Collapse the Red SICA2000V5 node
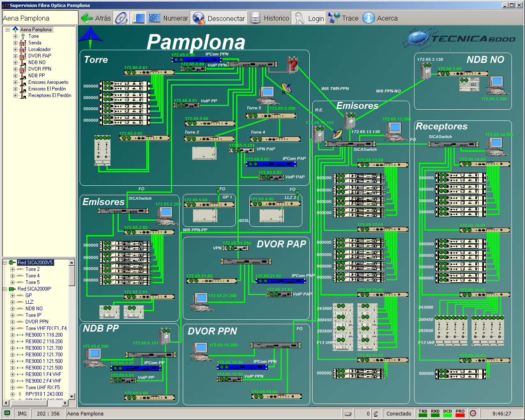This screenshot has width=525, height=420. pos(5,263)
